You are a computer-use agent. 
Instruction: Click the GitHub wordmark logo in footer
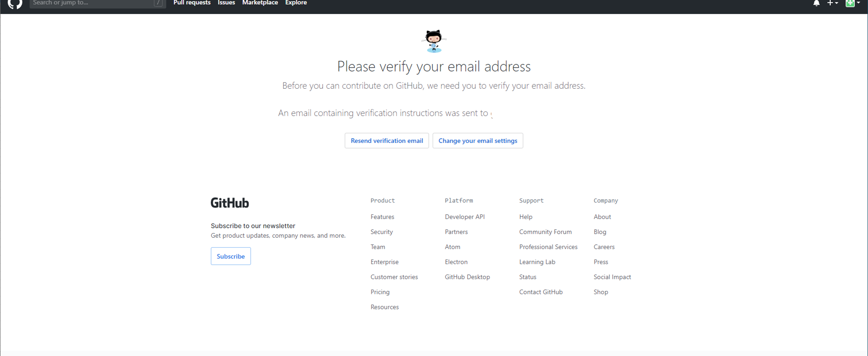[230, 203]
